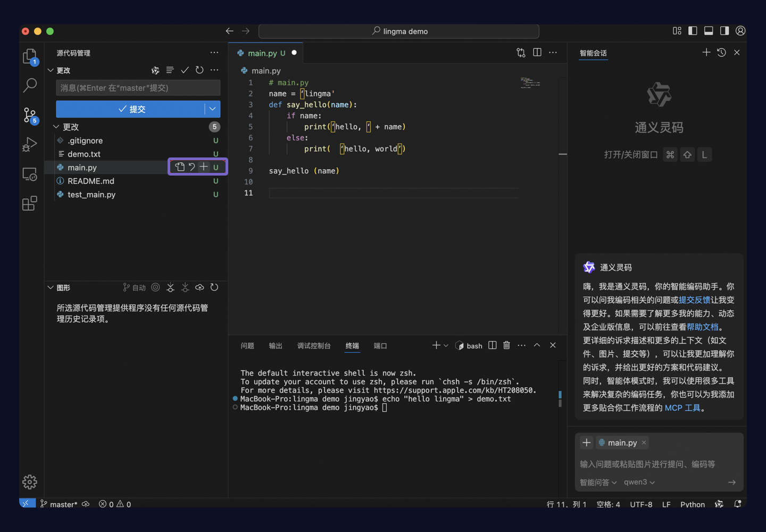Click Lingma icon in status bar
The height and width of the screenshot is (532, 766).
pyautogui.click(x=719, y=504)
